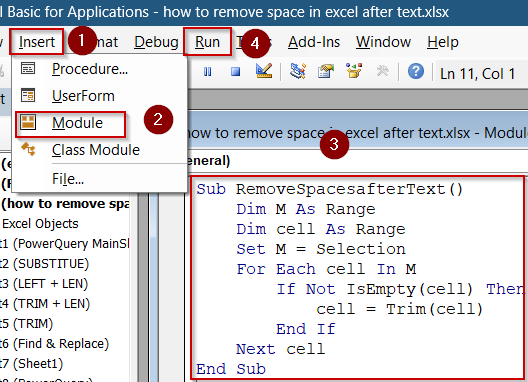The height and width of the screenshot is (382, 528).
Task: Click the Break (pause) toolbar icon
Action: pos(208,71)
